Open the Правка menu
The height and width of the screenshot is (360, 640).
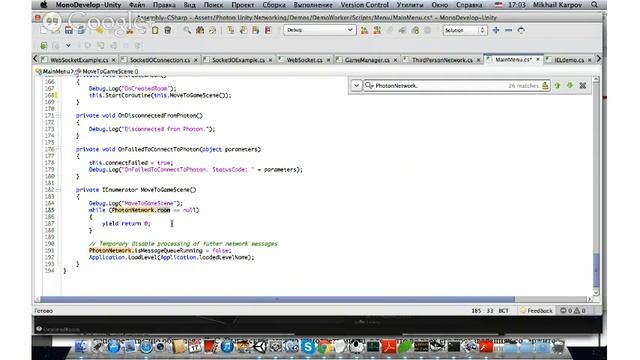tap(164, 5)
